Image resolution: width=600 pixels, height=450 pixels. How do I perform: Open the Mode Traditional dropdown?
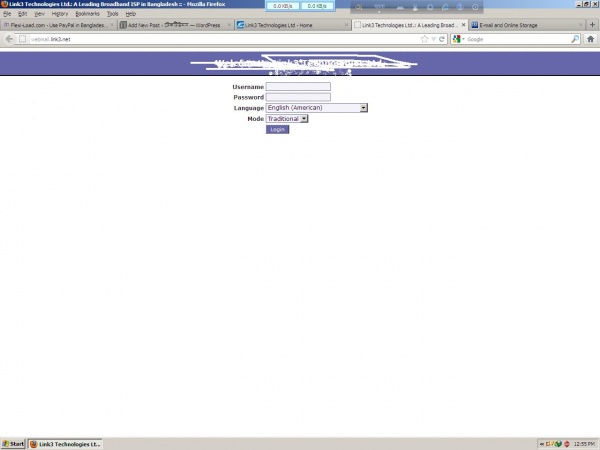(287, 119)
